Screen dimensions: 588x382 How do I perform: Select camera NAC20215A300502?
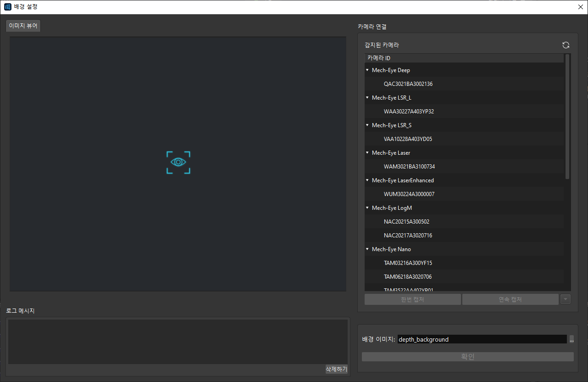pos(464,222)
